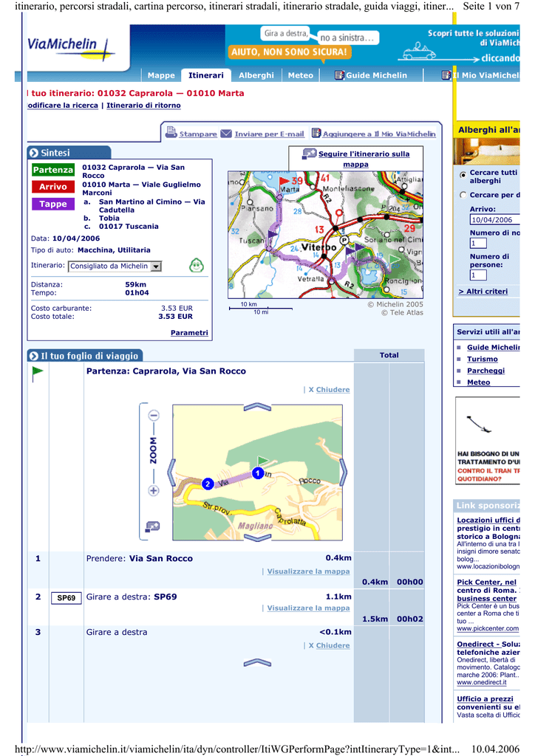535x756 pixels.
Task: Click the Numero di notti input field
Action: click(478, 244)
